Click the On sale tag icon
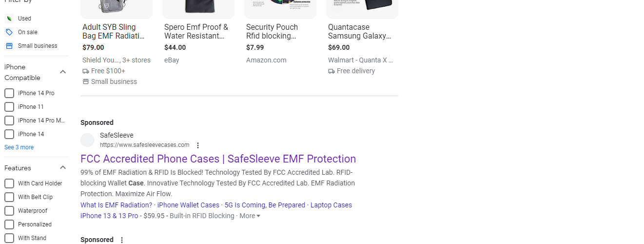This screenshot has height=244, width=644. [9, 32]
